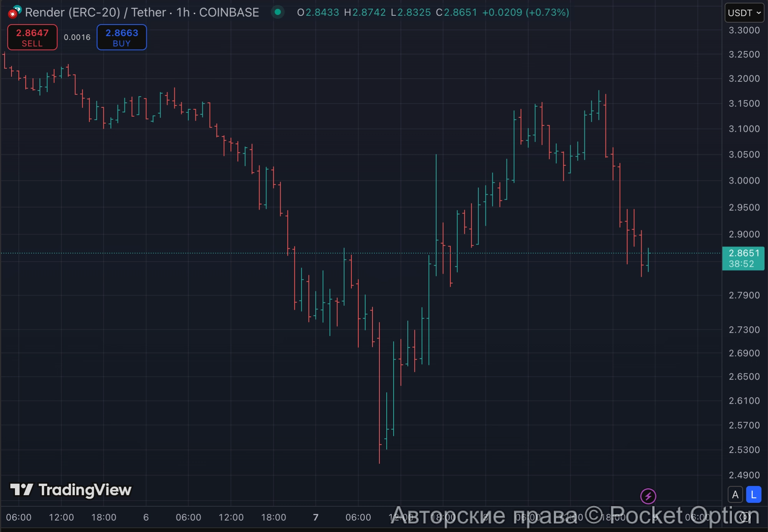Open the USDT currency dropdown
The image size is (768, 532).
coord(744,13)
